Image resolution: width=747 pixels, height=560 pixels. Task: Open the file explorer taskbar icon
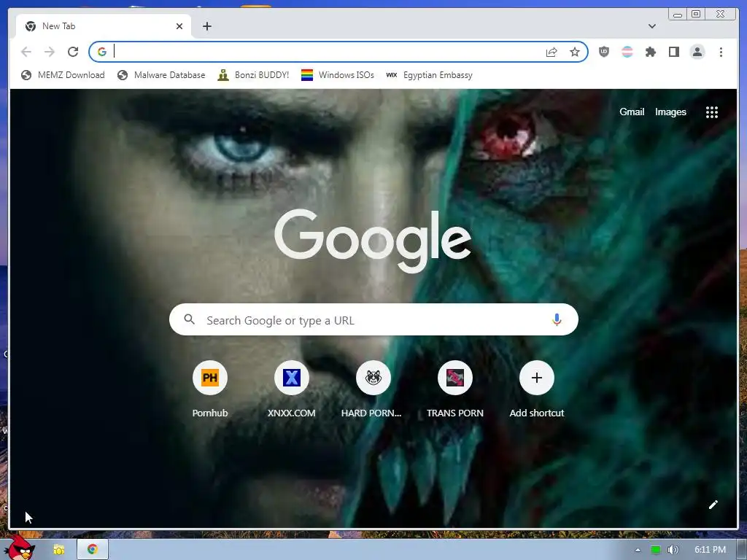pyautogui.click(x=58, y=550)
